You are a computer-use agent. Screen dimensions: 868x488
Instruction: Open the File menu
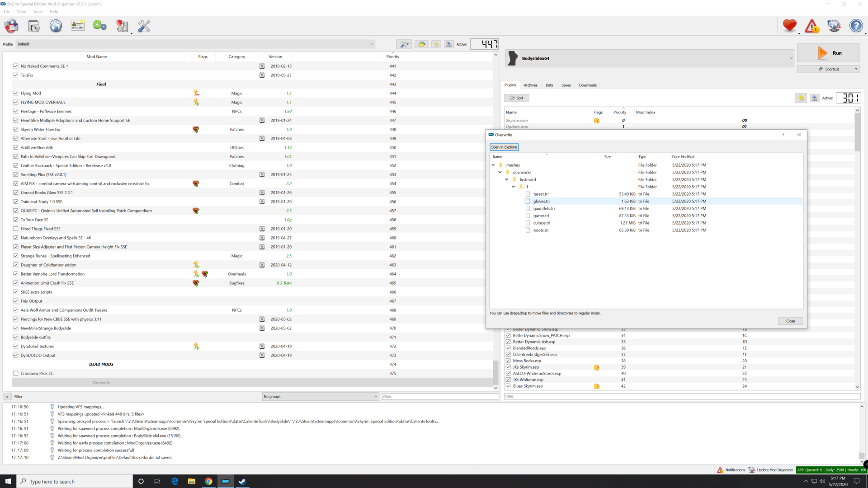tap(7, 12)
